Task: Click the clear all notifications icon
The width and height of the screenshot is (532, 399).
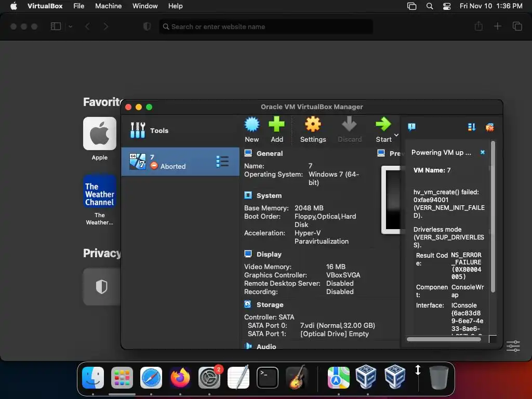Action: coord(489,127)
